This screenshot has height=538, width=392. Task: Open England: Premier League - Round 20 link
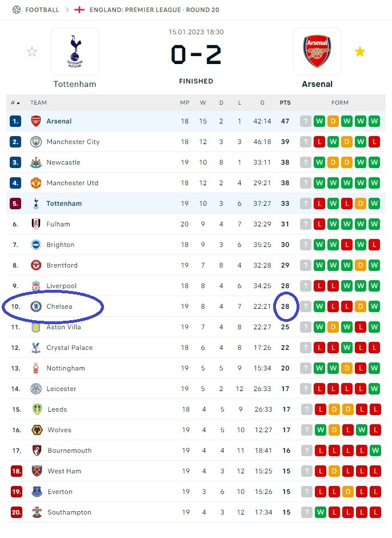154,10
